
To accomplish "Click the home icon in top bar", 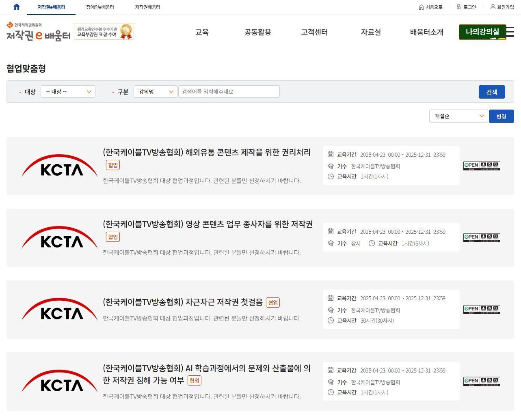I will [17, 7].
